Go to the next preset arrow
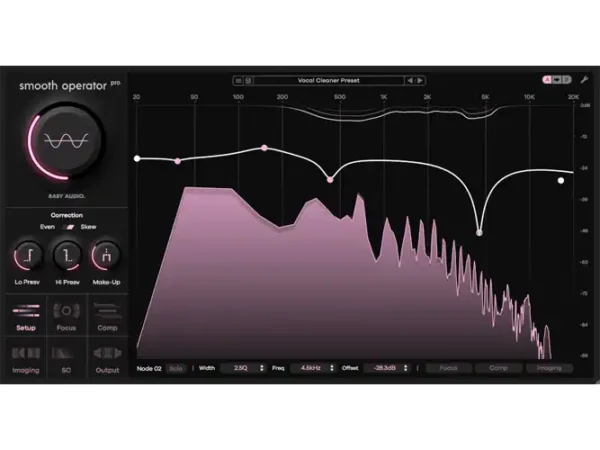The image size is (600, 450). point(420,81)
